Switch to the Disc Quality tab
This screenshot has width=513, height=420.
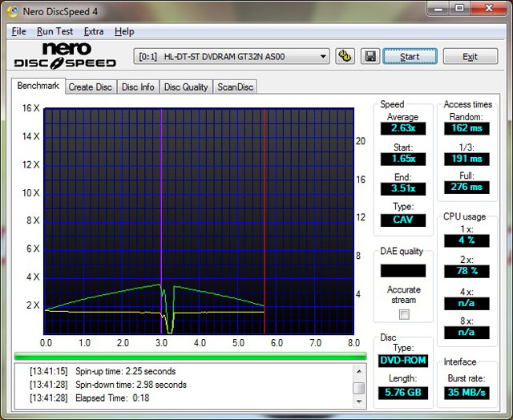186,87
